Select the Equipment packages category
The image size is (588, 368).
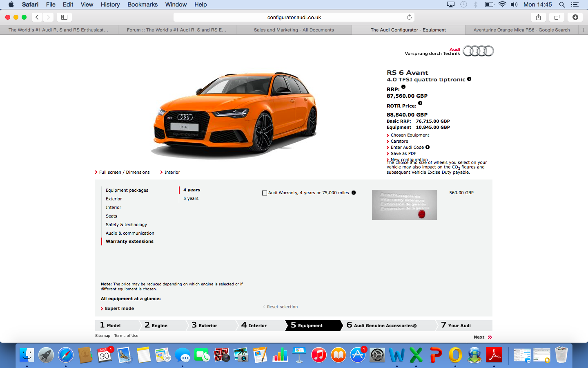127,190
